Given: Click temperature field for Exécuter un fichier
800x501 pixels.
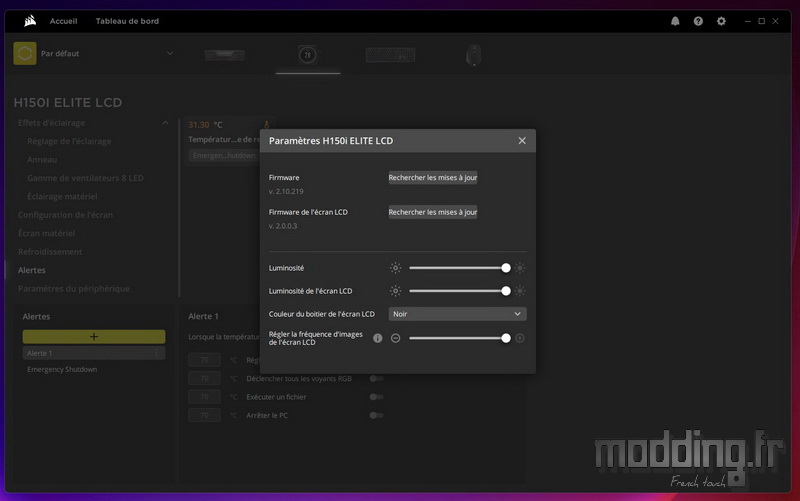Looking at the screenshot, I should (x=204, y=397).
